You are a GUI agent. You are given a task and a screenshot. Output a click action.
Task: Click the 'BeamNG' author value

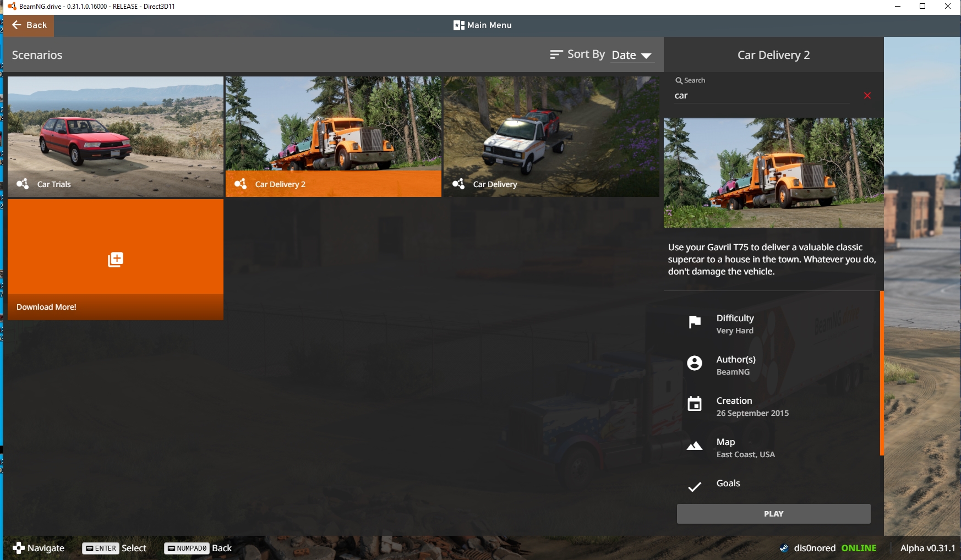pyautogui.click(x=733, y=372)
